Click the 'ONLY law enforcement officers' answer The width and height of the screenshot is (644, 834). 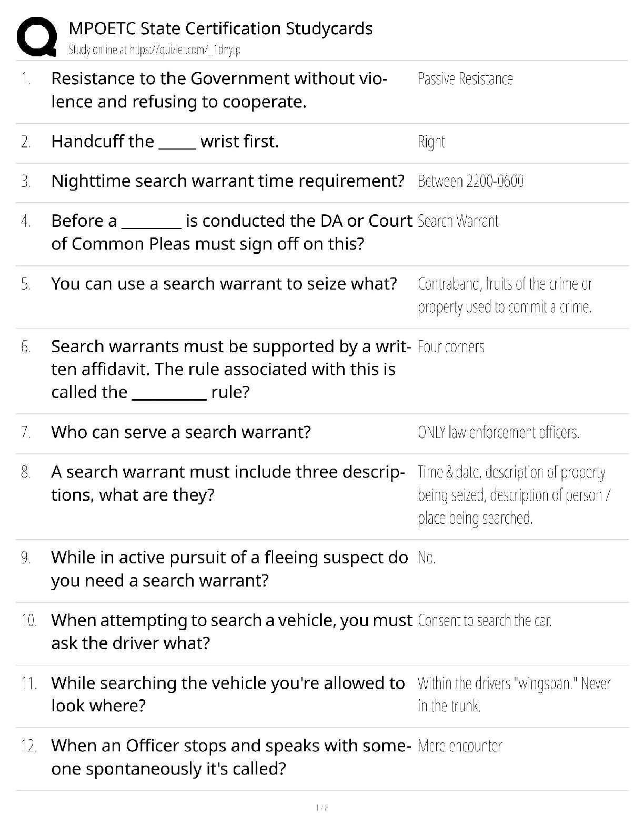coord(498,433)
